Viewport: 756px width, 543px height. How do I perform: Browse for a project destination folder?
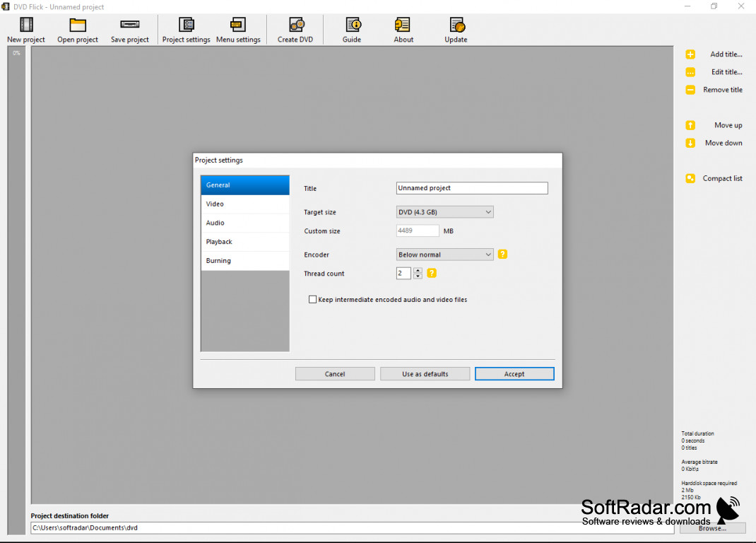(711, 528)
